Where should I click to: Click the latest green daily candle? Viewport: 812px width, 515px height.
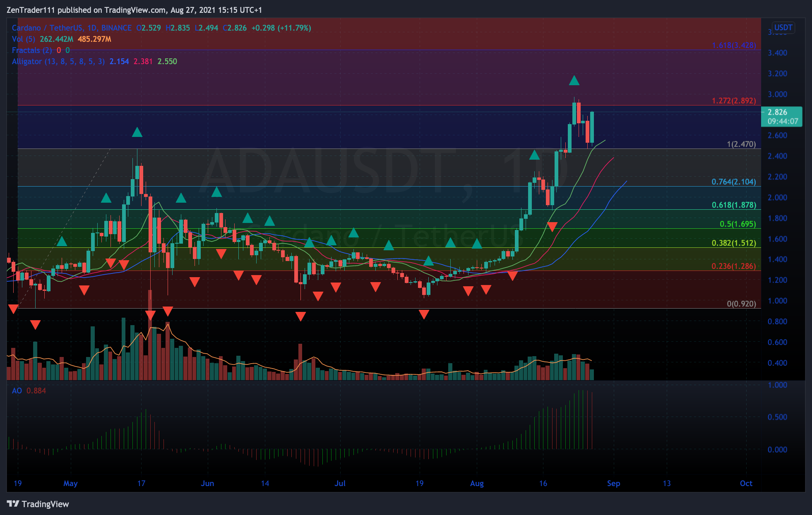[592, 127]
